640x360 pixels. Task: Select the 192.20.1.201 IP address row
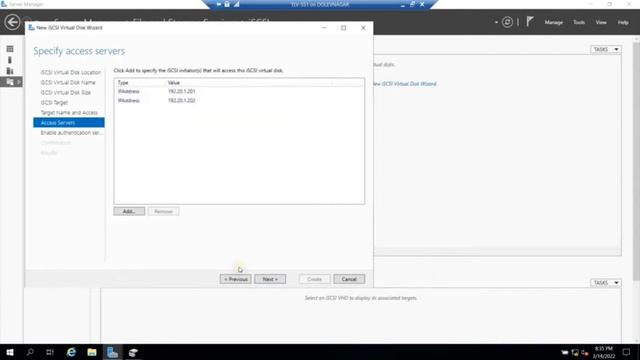click(x=239, y=91)
